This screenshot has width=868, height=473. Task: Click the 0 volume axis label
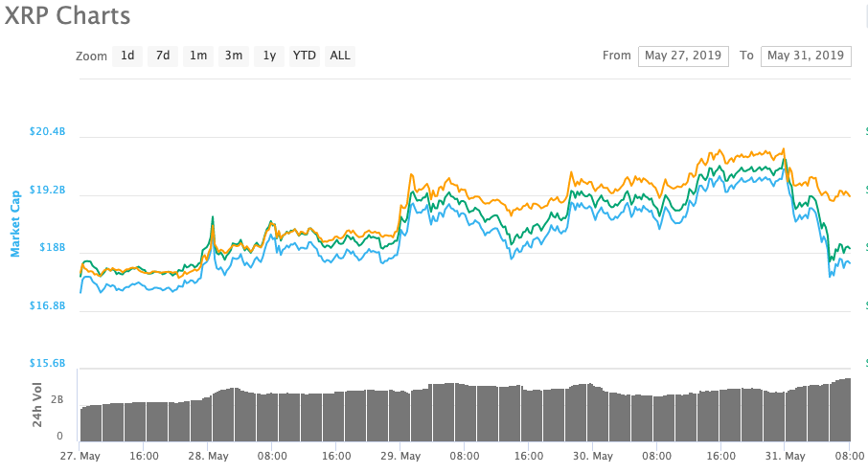pos(59,436)
